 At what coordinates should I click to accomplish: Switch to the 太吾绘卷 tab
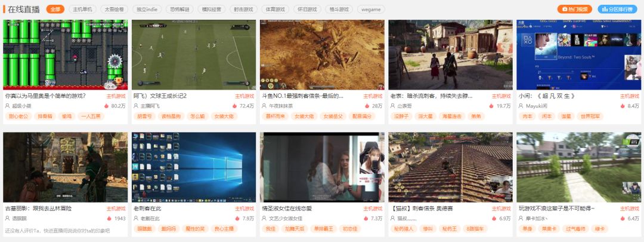(x=114, y=9)
